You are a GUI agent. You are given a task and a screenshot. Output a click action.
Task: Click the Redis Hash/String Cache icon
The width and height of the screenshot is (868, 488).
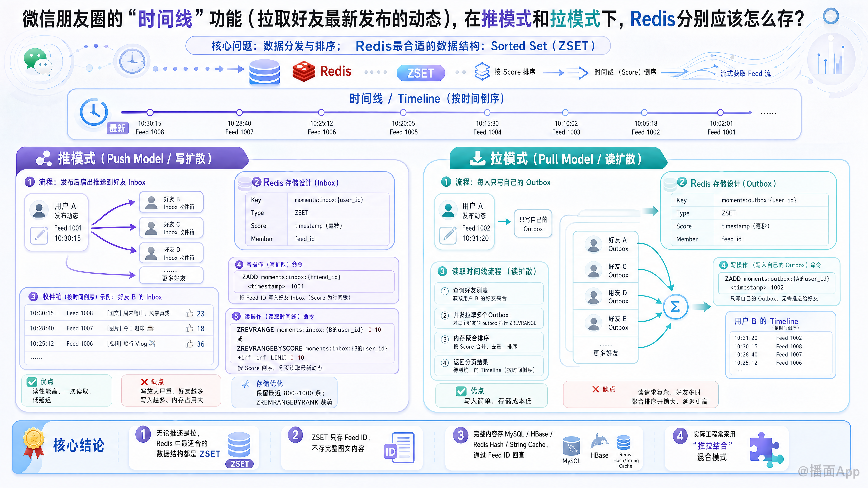pyautogui.click(x=624, y=442)
